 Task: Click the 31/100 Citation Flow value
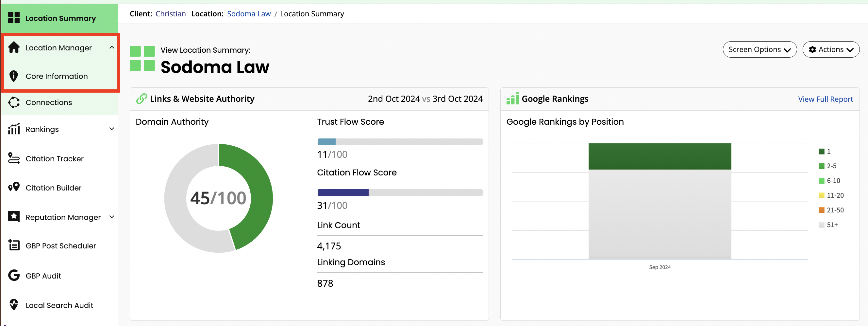(x=332, y=205)
